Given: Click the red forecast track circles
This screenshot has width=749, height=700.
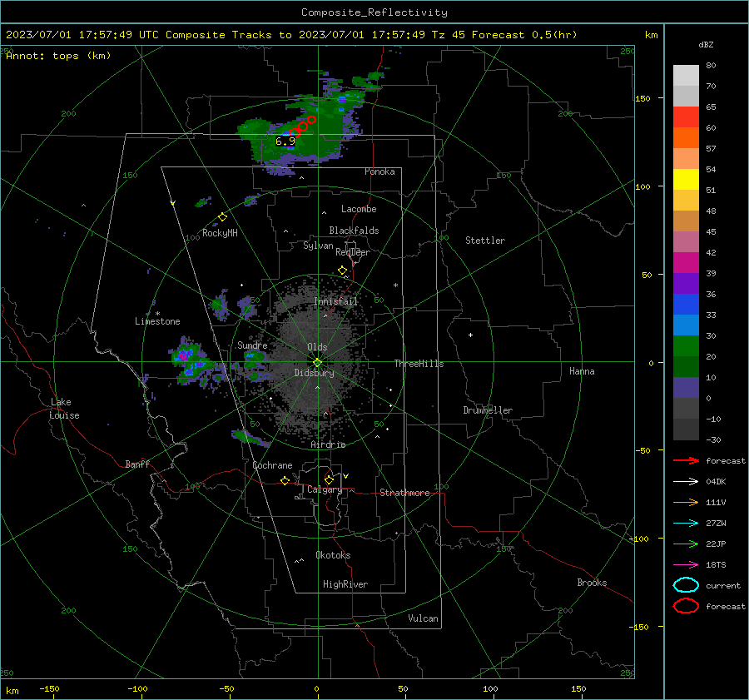Looking at the screenshot, I should click(302, 127).
